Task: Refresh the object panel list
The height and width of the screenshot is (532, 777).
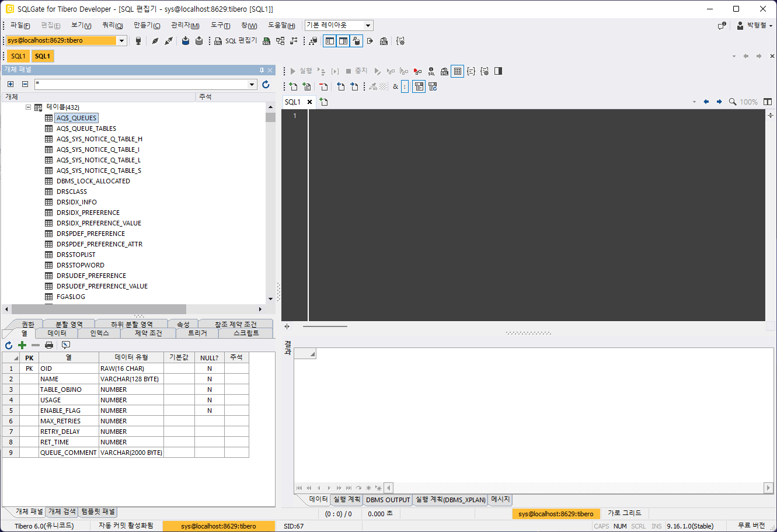Action: click(x=266, y=84)
